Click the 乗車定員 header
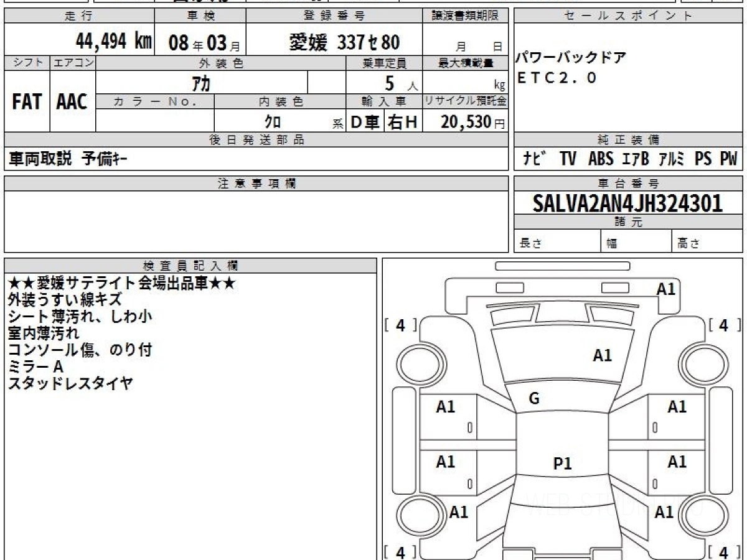Image resolution: width=747 pixels, height=560 pixels. point(384,63)
